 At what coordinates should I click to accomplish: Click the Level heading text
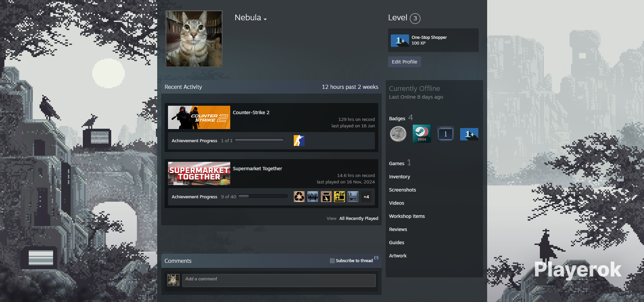[398, 18]
